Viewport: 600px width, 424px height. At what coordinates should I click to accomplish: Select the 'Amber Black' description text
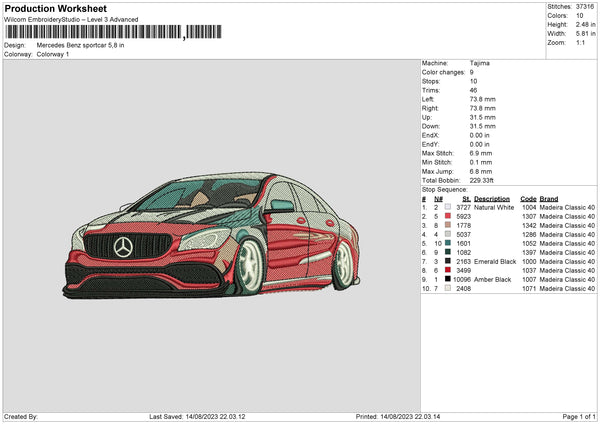pyautogui.click(x=492, y=279)
